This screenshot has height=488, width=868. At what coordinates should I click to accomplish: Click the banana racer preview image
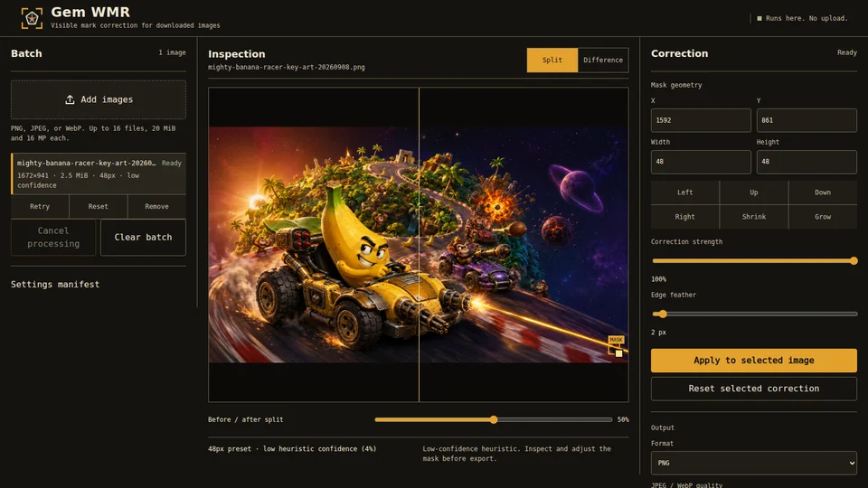(x=419, y=245)
